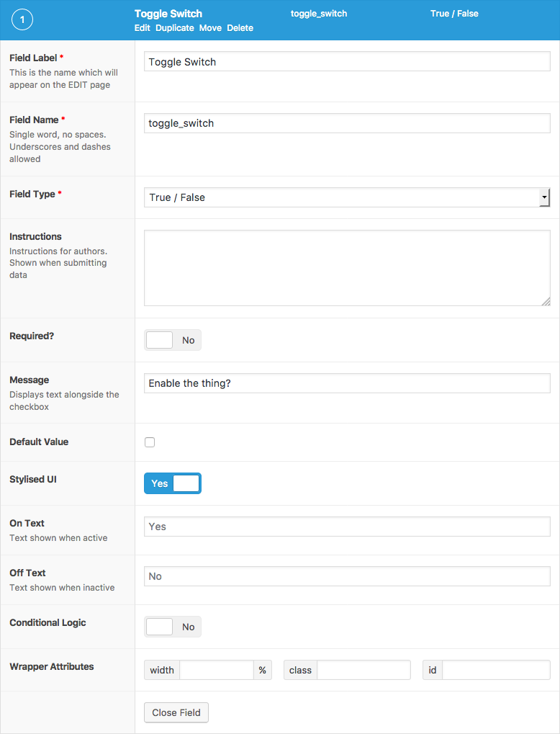This screenshot has height=734, width=560.
Task: Click the Field Type dropdown arrow
Action: click(544, 197)
